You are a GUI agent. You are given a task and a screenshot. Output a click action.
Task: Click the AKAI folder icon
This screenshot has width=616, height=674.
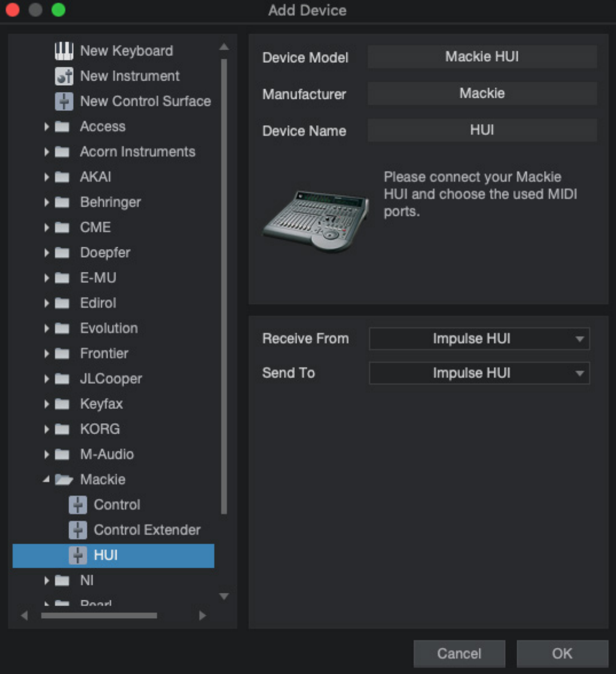(x=62, y=177)
